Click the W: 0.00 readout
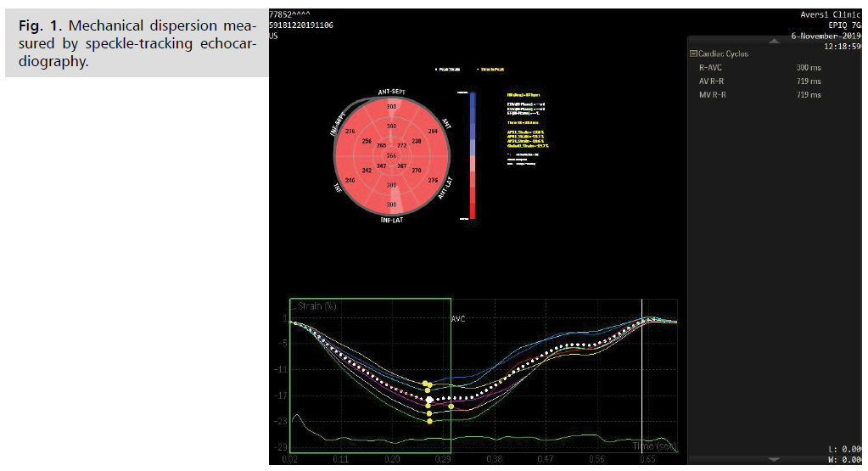Screen dimensions: 868x471 (845, 460)
